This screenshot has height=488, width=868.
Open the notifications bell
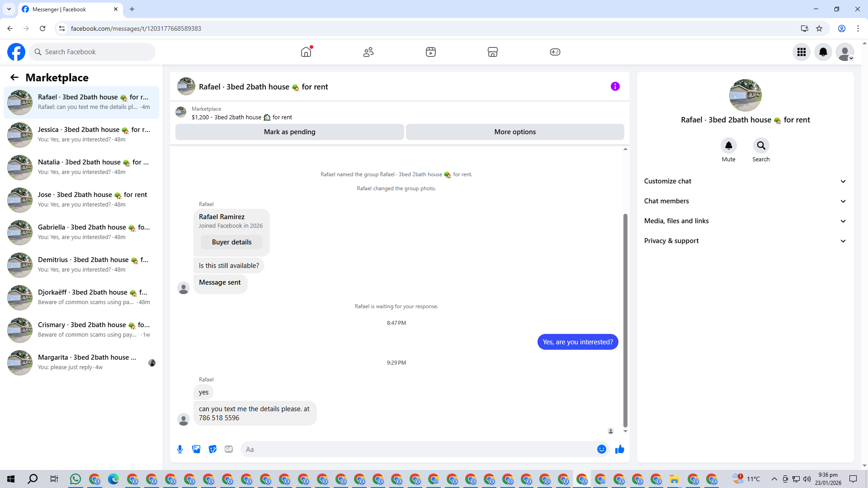coord(823,52)
